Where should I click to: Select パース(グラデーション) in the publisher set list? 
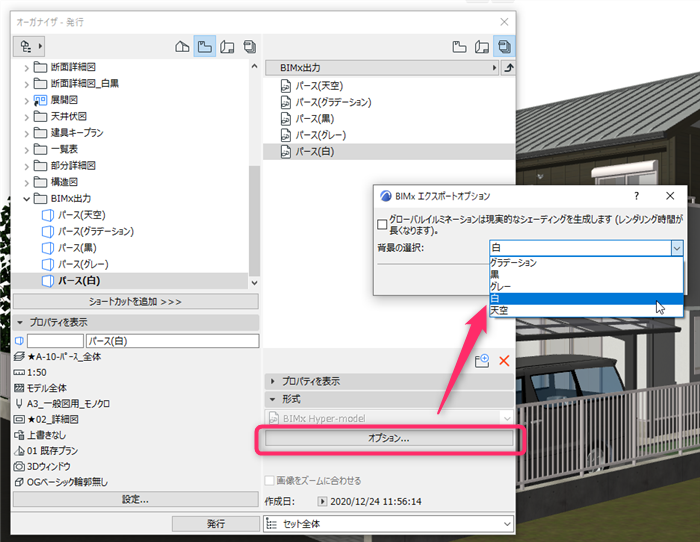coord(389,102)
